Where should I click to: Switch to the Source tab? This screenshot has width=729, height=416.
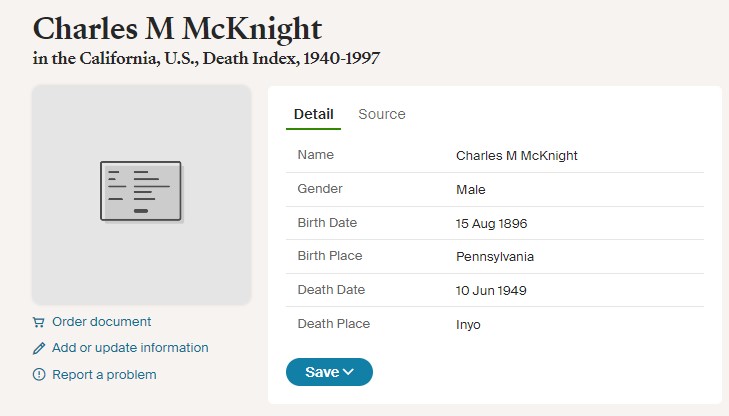(382, 114)
